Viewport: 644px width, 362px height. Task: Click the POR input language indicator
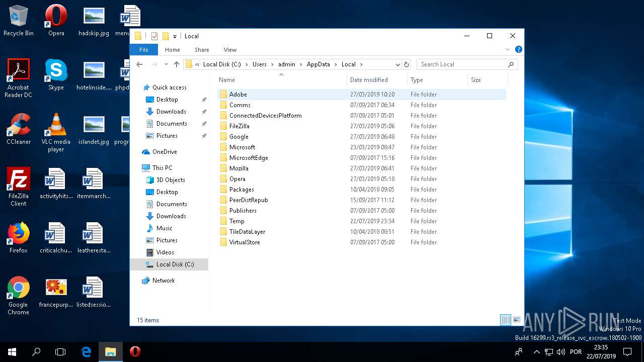click(576, 352)
